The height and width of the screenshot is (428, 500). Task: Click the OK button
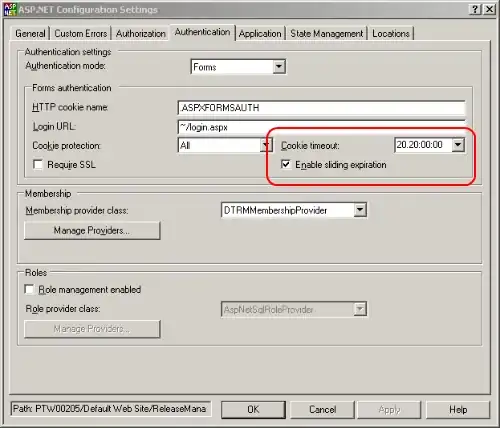click(253, 409)
